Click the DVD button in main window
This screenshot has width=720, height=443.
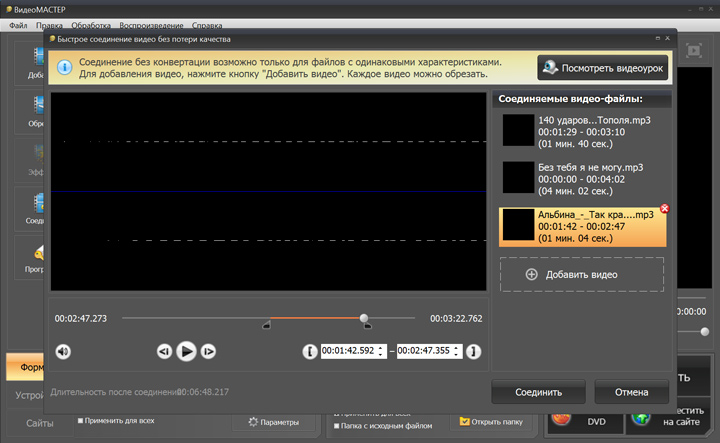[585, 421]
